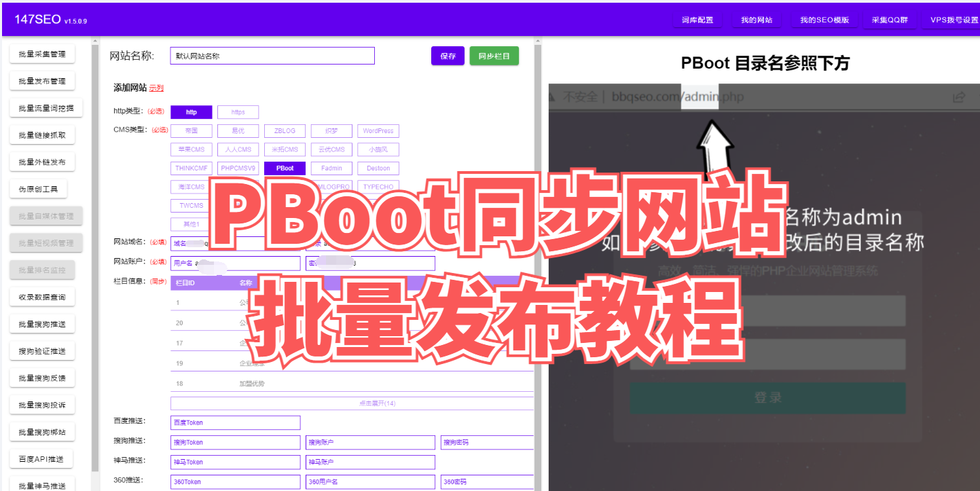Open the 词库配置 top menu
980x491 pixels.
coord(697,20)
